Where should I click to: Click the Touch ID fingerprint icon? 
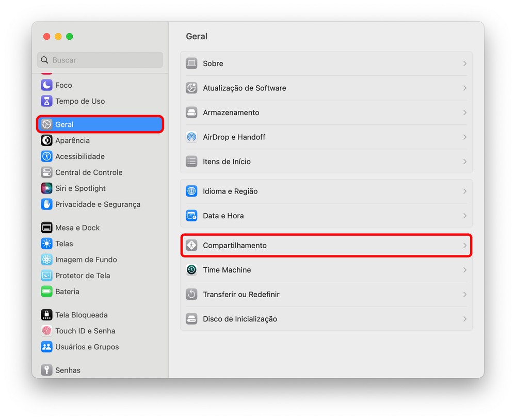(47, 331)
